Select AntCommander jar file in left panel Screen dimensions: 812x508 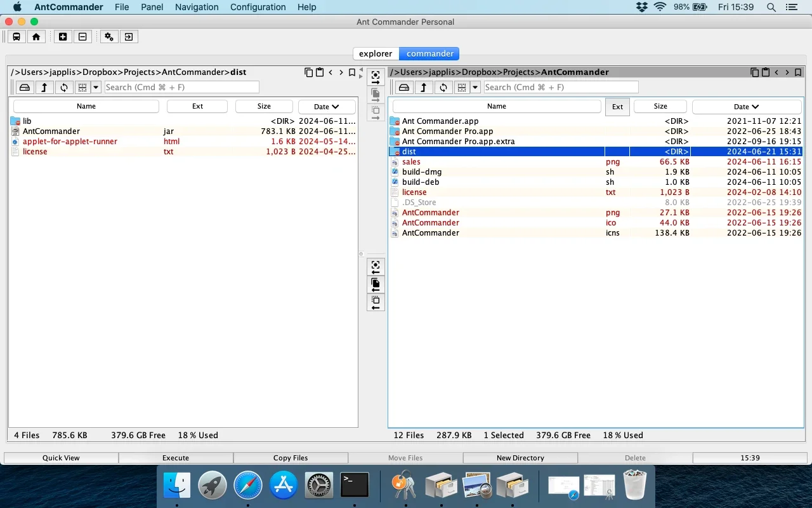coord(183,131)
